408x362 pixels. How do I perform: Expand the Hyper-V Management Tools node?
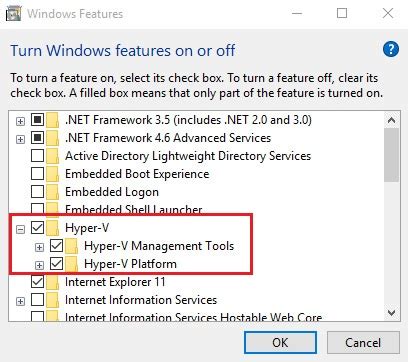coord(39,247)
